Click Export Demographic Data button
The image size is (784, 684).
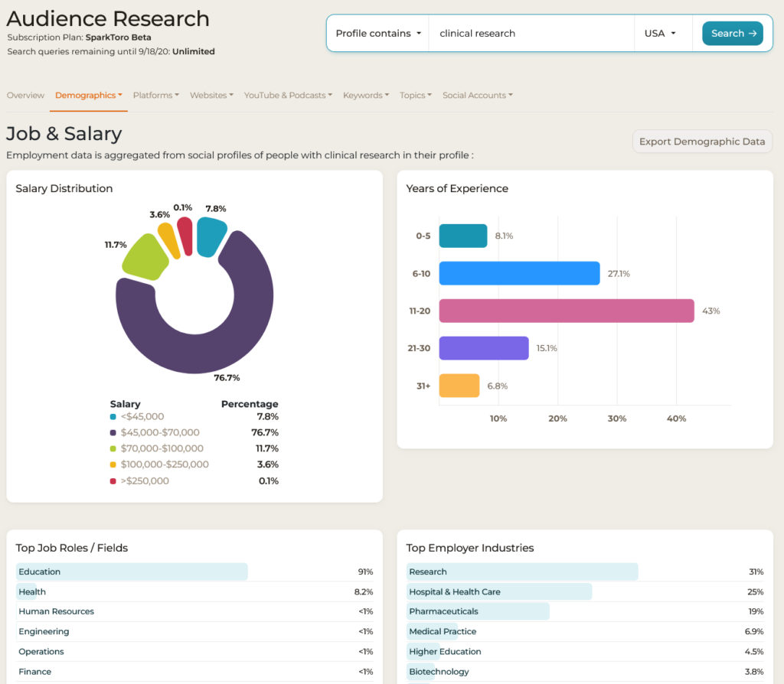pos(702,142)
